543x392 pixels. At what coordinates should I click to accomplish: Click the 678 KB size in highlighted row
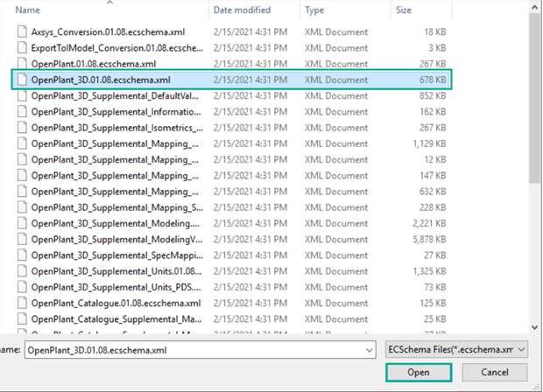click(x=433, y=80)
